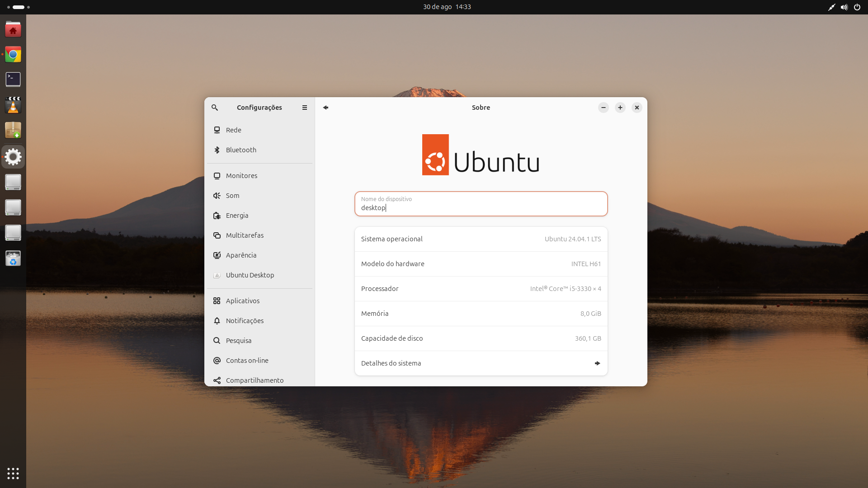Viewport: 868px width, 488px height.
Task: Click the Aparência brush icon
Action: [217, 255]
